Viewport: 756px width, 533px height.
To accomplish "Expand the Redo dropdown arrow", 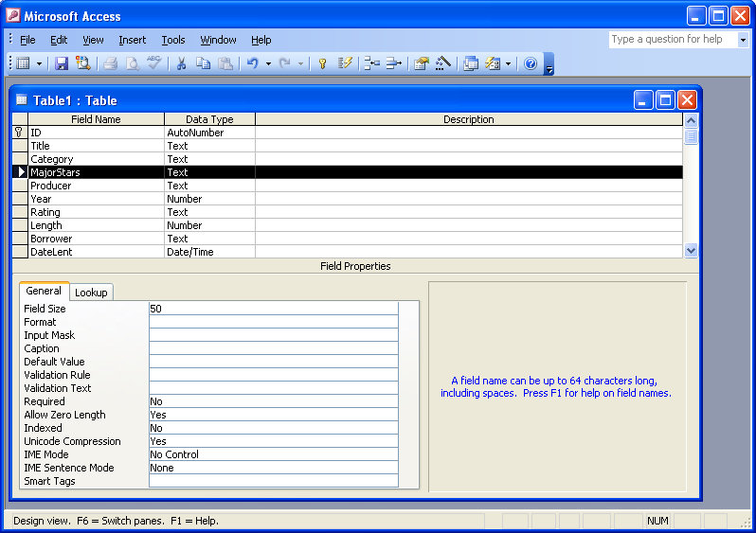I will [x=301, y=63].
